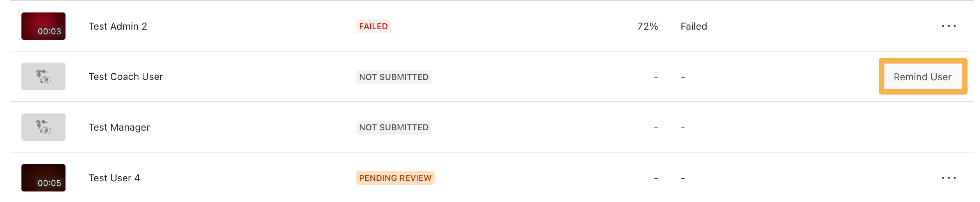
Task: Click Test Manager's NOT SUBMITTED badge
Action: coord(393,128)
